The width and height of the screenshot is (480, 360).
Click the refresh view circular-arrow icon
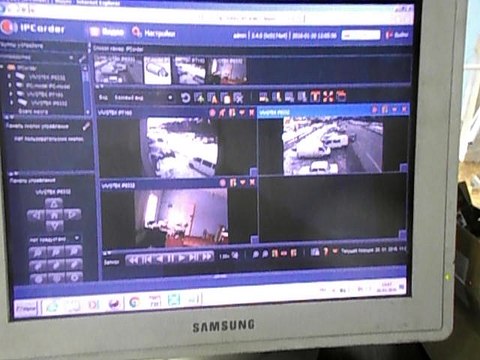tap(185, 98)
